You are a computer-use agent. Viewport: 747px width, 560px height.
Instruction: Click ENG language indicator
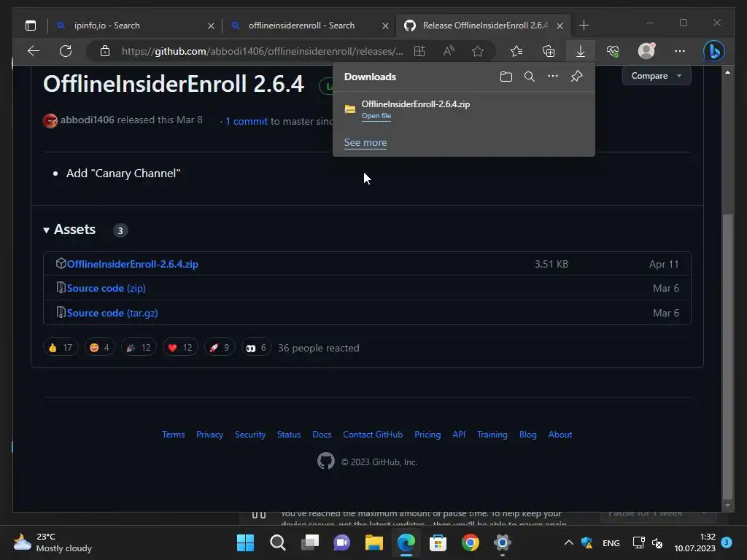pos(611,542)
